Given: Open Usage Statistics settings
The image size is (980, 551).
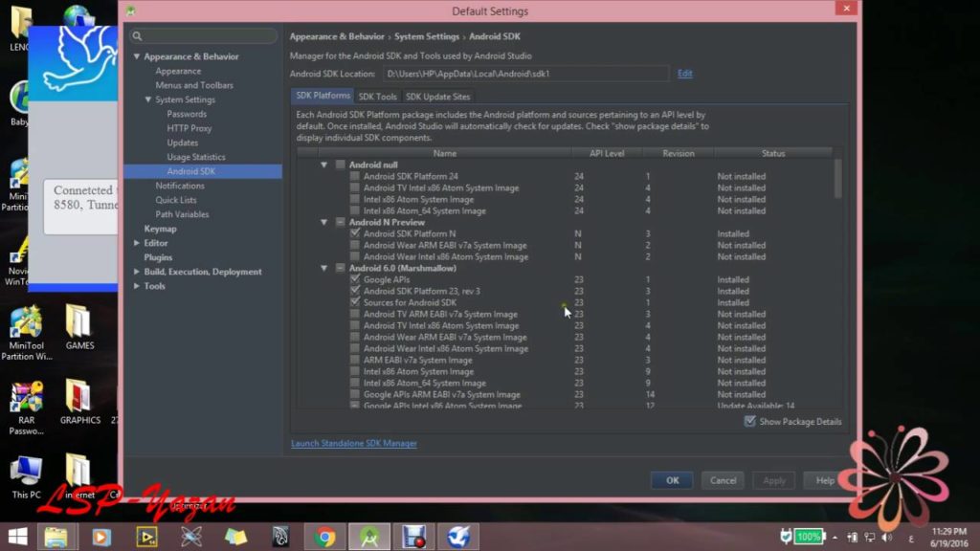Looking at the screenshot, I should (196, 157).
